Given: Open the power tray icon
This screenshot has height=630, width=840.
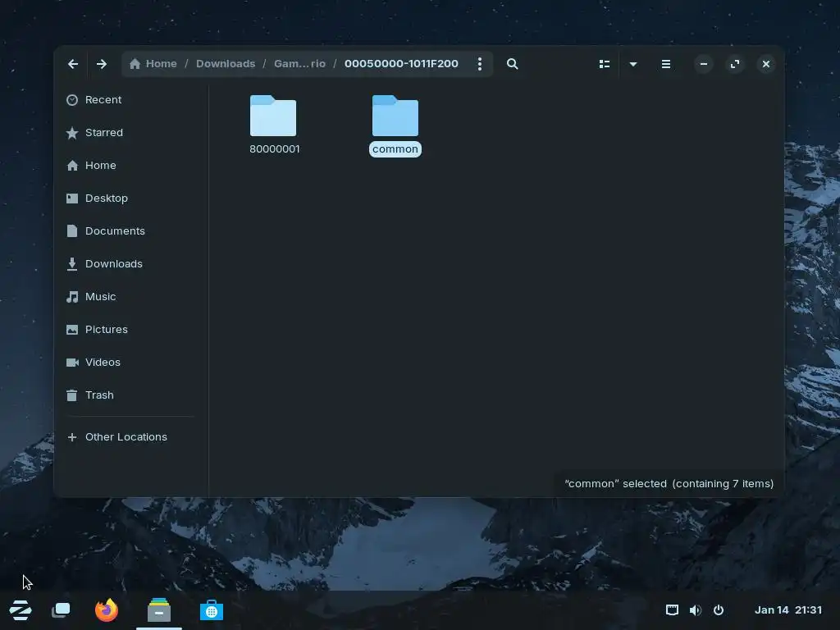Looking at the screenshot, I should coord(719,610).
